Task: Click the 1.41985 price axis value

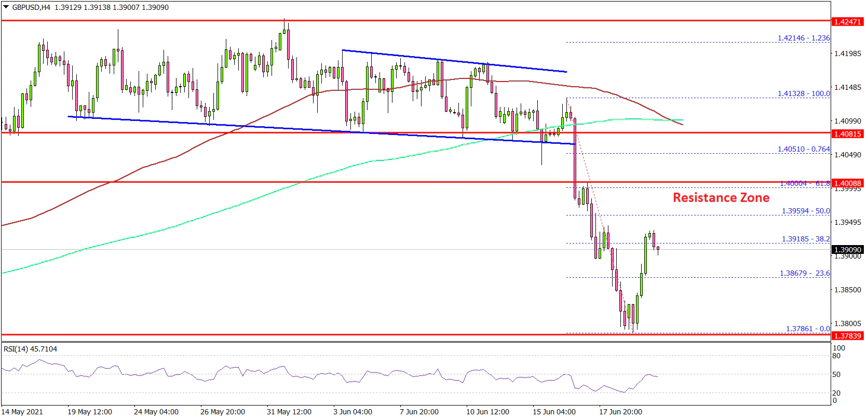Action: click(x=847, y=53)
